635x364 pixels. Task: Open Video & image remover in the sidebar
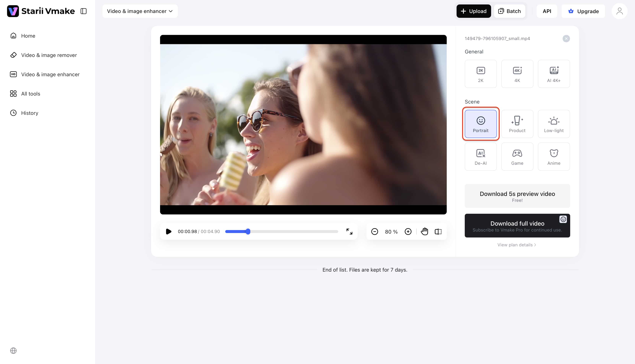pos(43,55)
